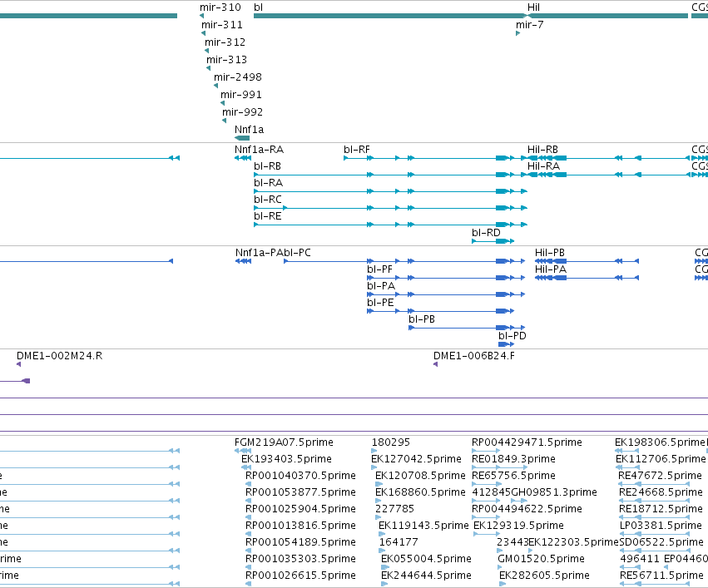Open the RE65756.5prime label
This screenshot has width=708, height=588.
click(514, 476)
